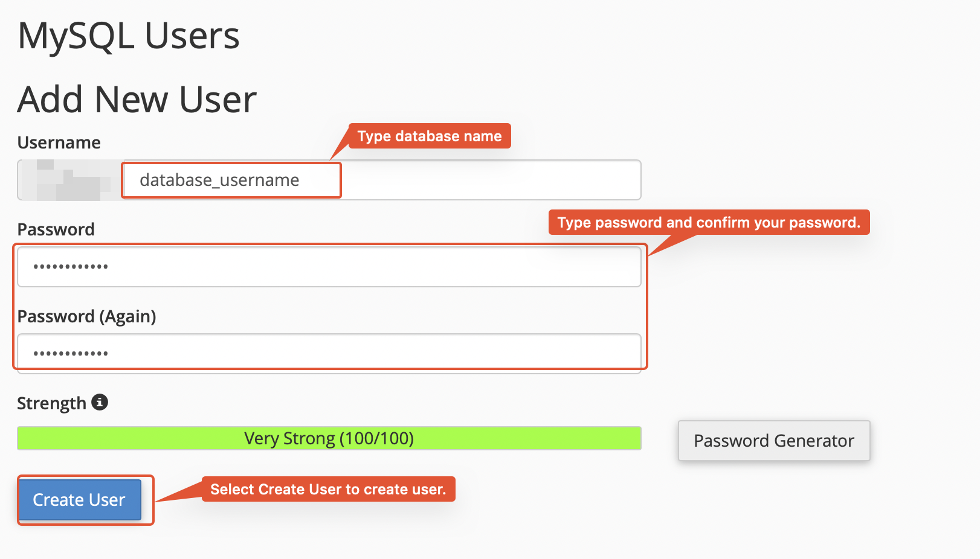The image size is (980, 559).
Task: Click the "Type password and confirm" callout
Action: tap(708, 222)
